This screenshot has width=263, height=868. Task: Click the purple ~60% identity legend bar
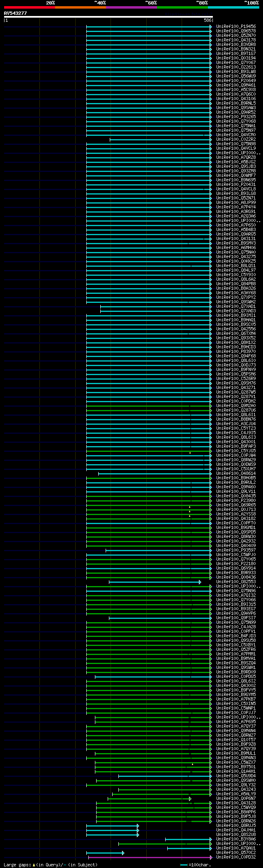coord(131,7)
